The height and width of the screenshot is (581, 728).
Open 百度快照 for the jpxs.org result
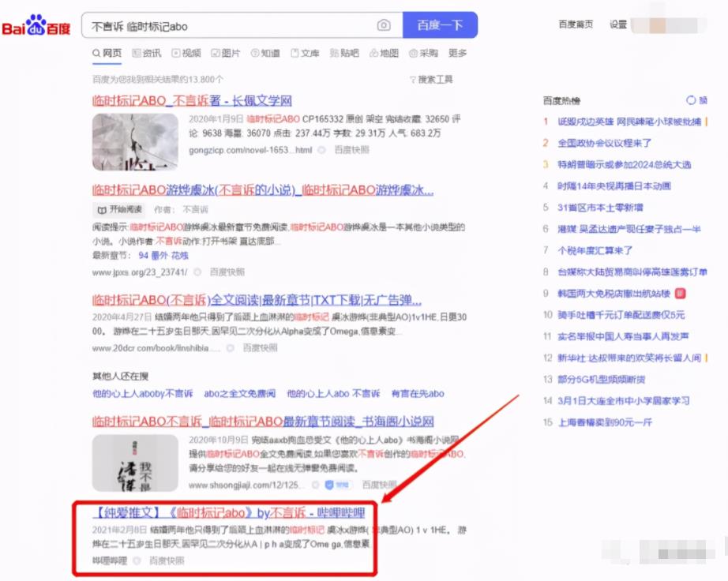pos(227,272)
